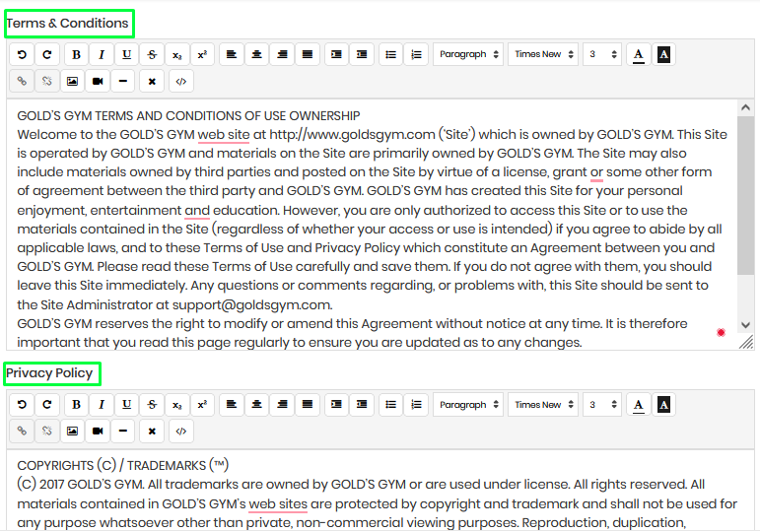The height and width of the screenshot is (532, 760).
Task: Clear formatting in Privacy Policy editor
Action: (152, 431)
